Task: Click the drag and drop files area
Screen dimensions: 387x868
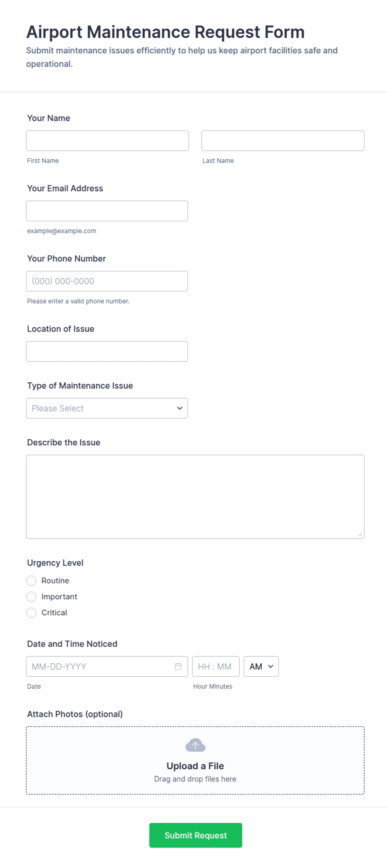Action: click(195, 761)
